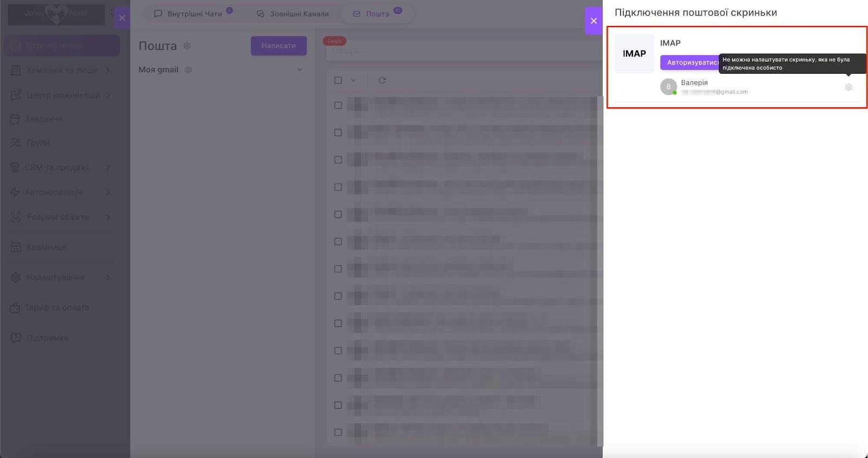Viewport: 868px width, 458px height.
Task: Switch to Пошта tab
Action: (x=378, y=14)
